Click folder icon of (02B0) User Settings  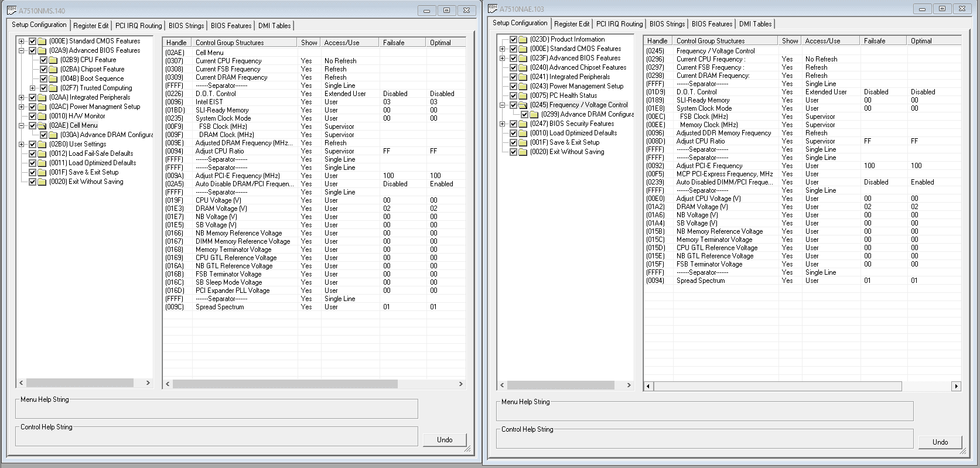pyautogui.click(x=42, y=144)
